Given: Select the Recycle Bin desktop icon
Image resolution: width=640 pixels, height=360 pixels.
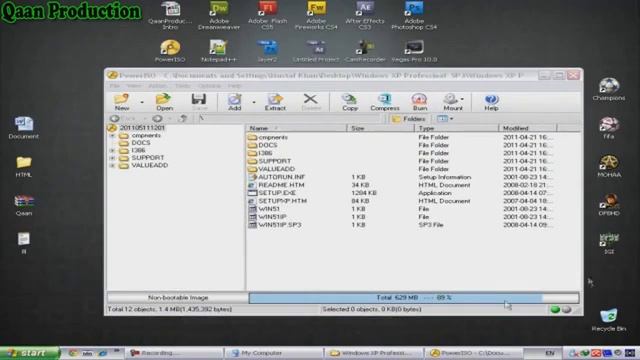Looking at the screenshot, I should [x=609, y=320].
